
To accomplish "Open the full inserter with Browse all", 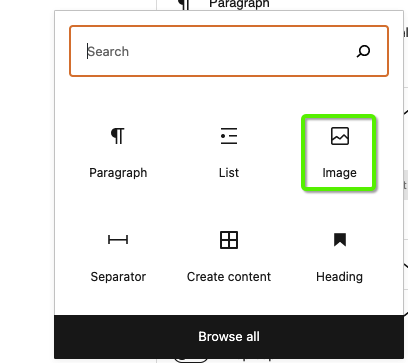I will pyautogui.click(x=229, y=337).
